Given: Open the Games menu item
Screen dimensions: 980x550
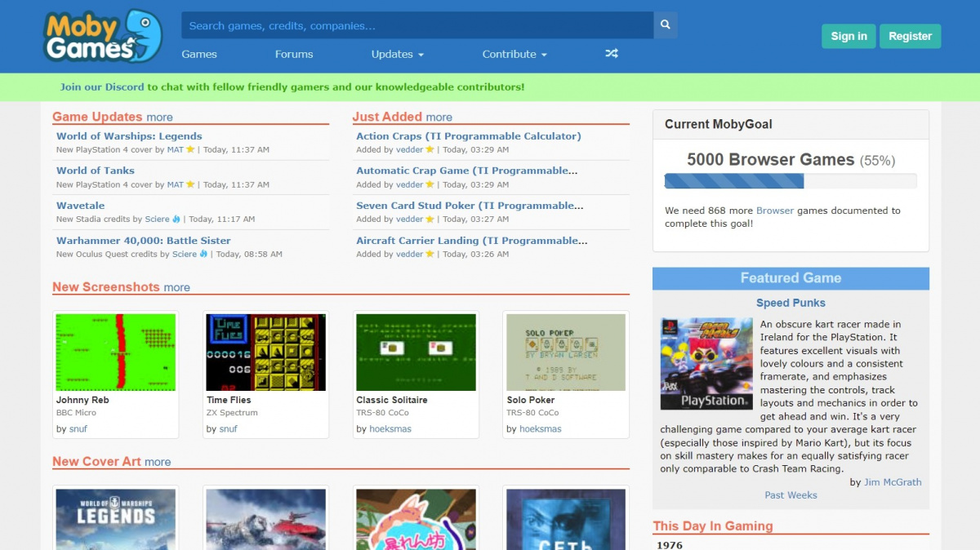Looking at the screenshot, I should [199, 54].
